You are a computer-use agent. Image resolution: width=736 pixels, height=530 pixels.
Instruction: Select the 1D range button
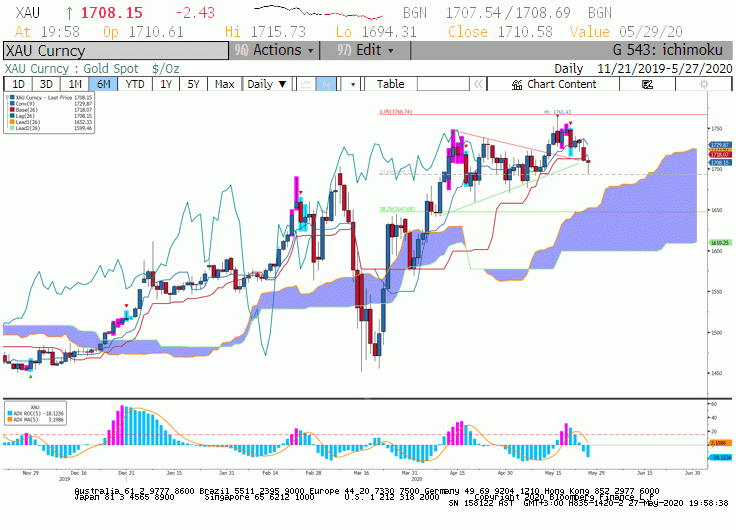pyautogui.click(x=18, y=84)
